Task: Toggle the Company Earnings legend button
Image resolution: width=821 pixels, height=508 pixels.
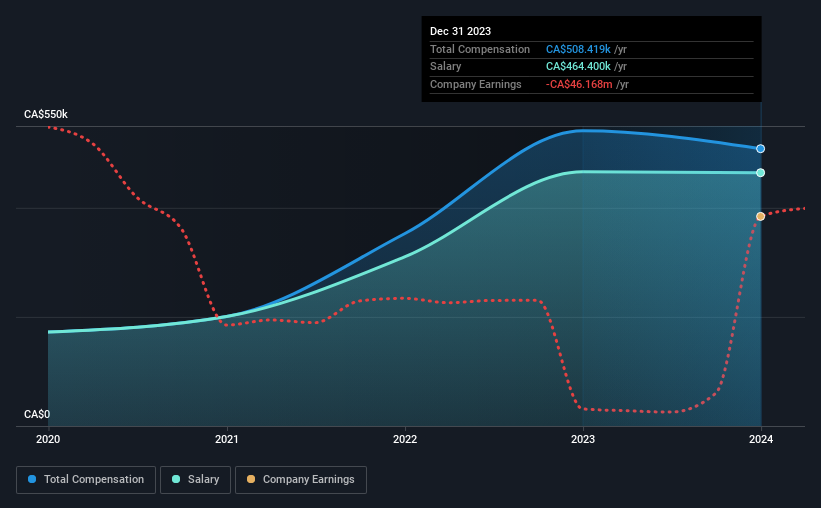Action: [301, 480]
